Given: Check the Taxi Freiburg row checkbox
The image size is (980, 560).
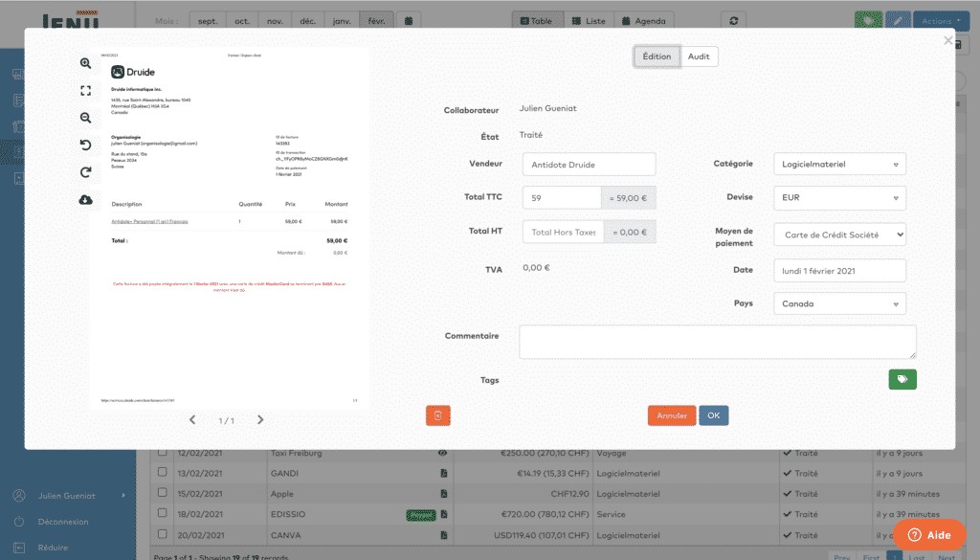Looking at the screenshot, I should tap(162, 453).
